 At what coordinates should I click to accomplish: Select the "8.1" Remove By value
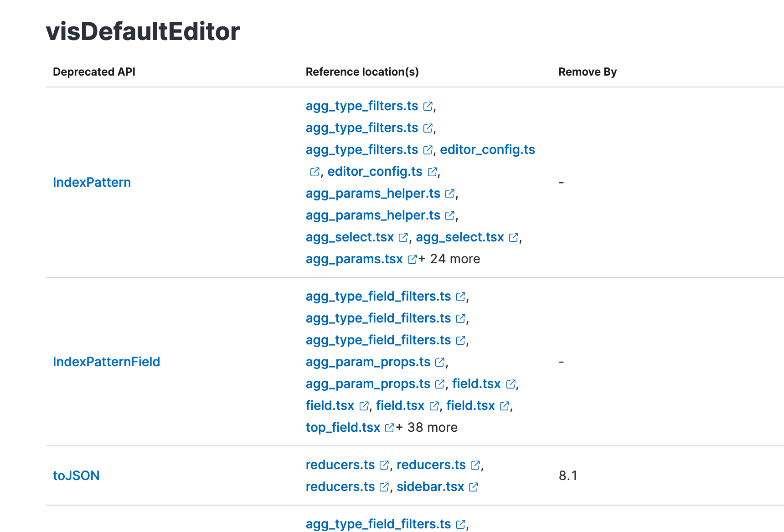(568, 476)
